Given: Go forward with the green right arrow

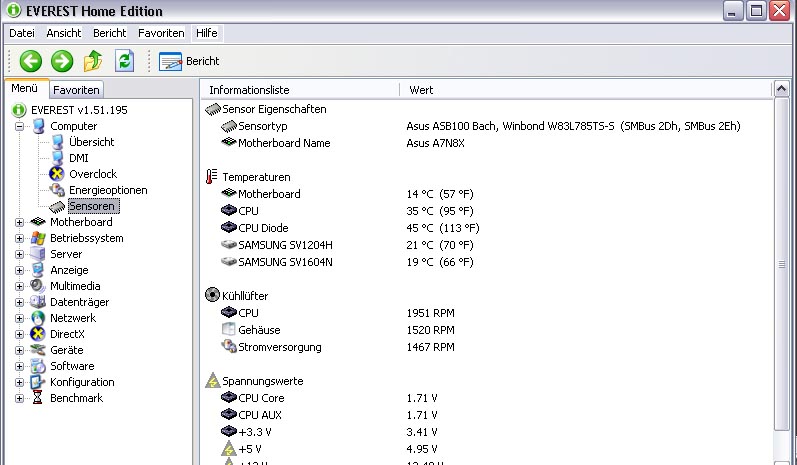Looking at the screenshot, I should point(62,61).
